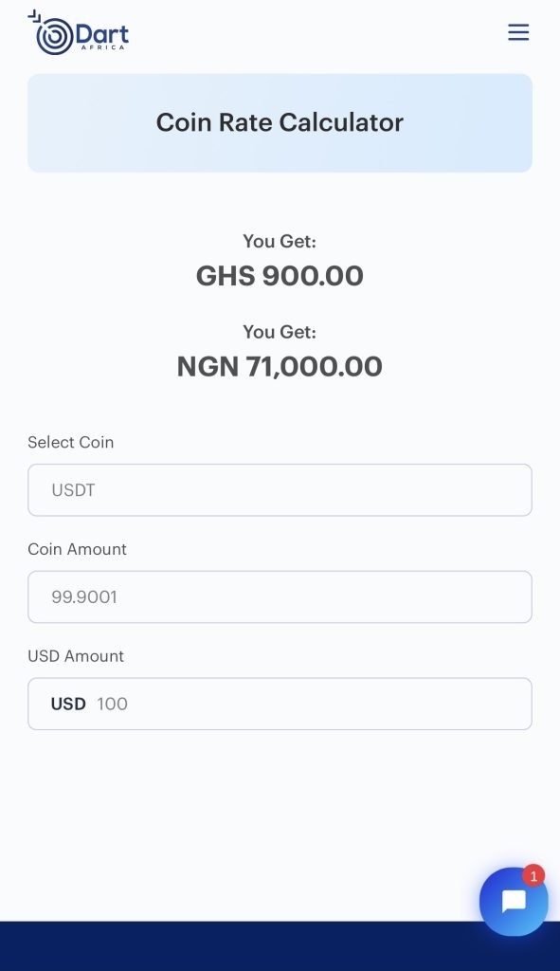This screenshot has width=560, height=971.
Task: Click the Dart Africa logo
Action: 79,33
